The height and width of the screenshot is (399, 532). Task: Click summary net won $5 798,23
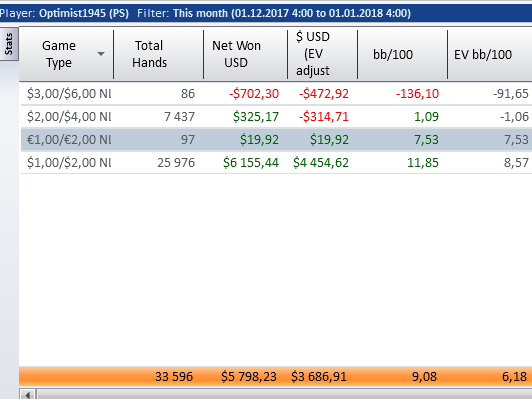(249, 377)
